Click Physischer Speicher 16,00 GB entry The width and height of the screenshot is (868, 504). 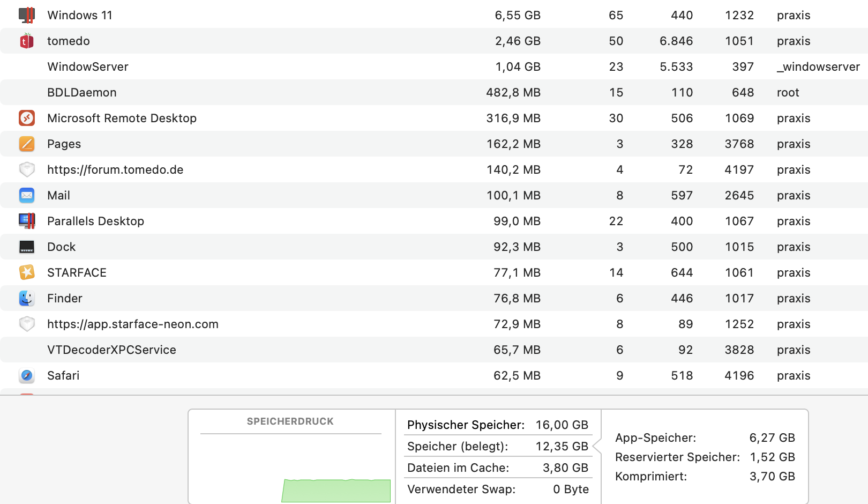click(498, 425)
